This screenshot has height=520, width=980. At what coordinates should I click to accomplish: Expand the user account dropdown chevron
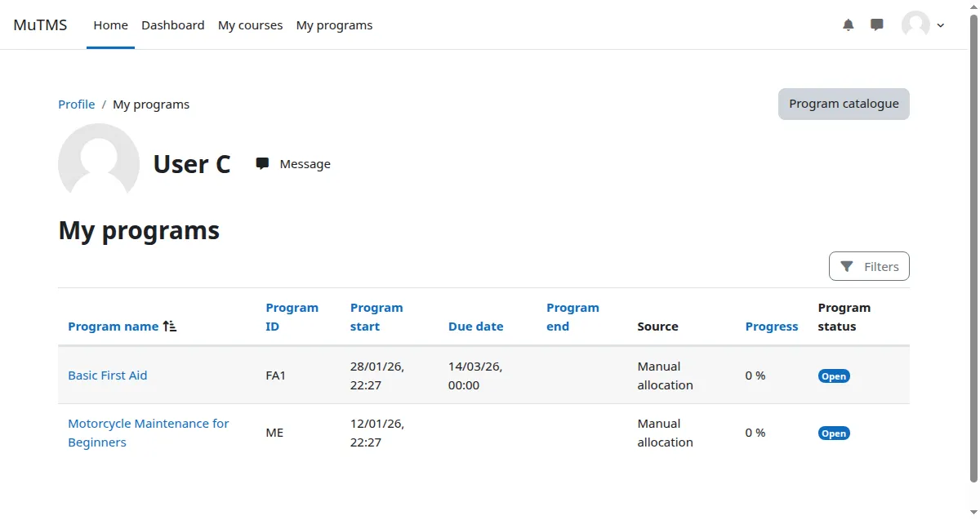click(941, 25)
